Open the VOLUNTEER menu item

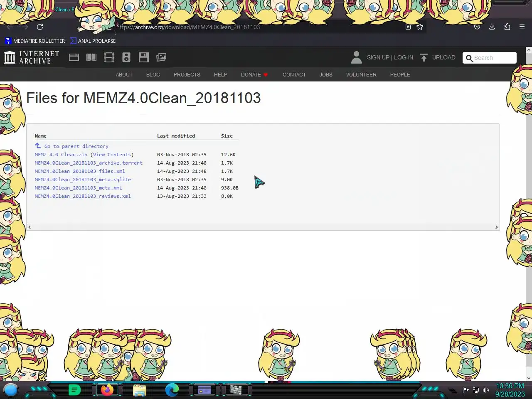point(361,75)
